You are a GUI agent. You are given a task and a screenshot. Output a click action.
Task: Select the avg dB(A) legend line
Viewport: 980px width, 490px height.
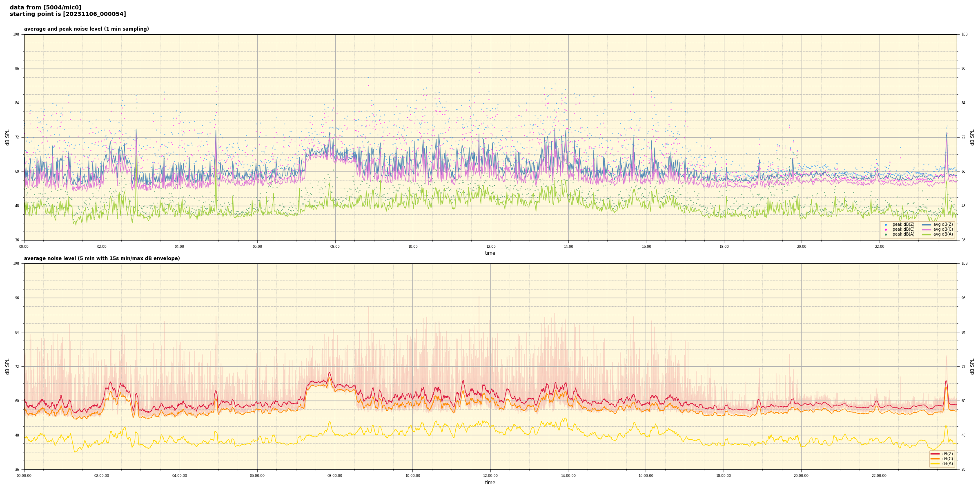tap(927, 234)
